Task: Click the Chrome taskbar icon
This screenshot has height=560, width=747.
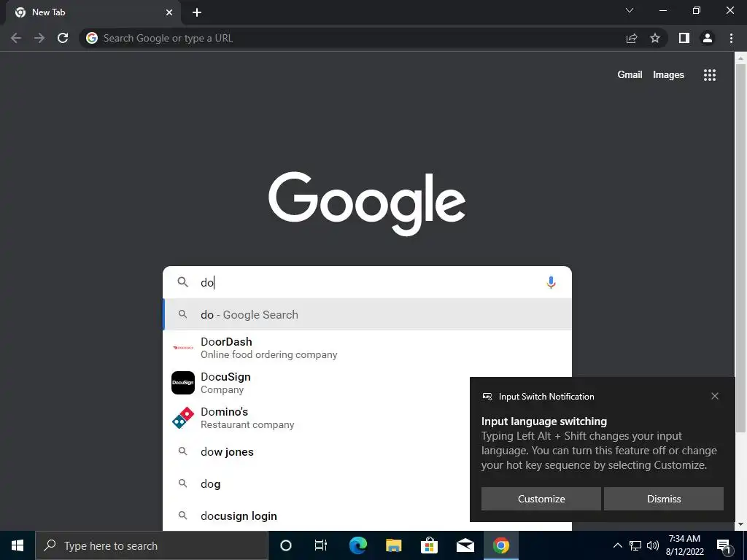Action: [x=500, y=545]
